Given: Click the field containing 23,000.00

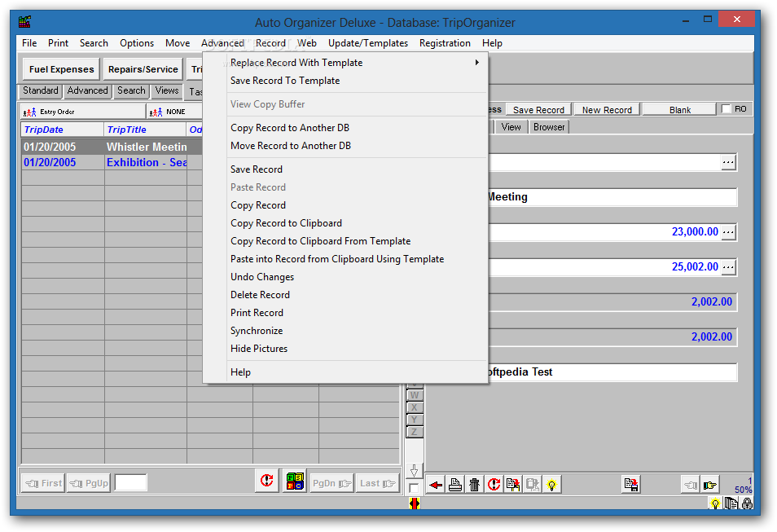Looking at the screenshot, I should coord(604,231).
